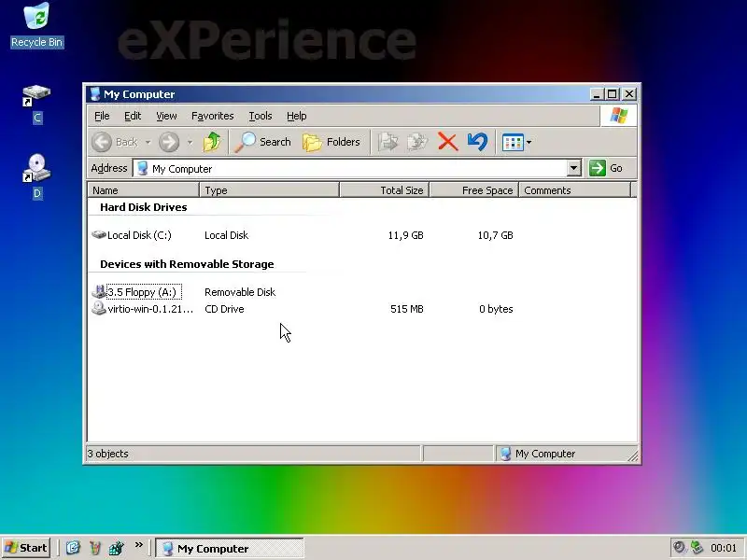Open the Edit menu

coord(133,116)
